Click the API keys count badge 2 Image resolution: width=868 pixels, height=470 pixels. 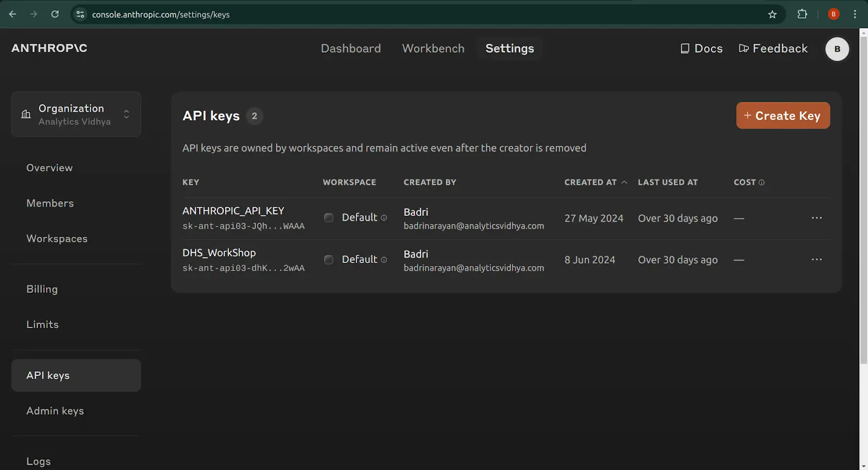click(x=254, y=116)
